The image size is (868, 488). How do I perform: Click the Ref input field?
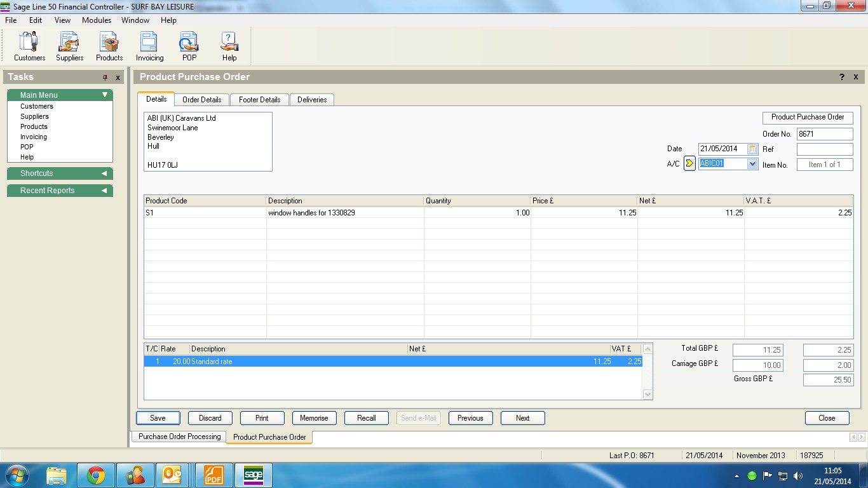[x=824, y=149]
